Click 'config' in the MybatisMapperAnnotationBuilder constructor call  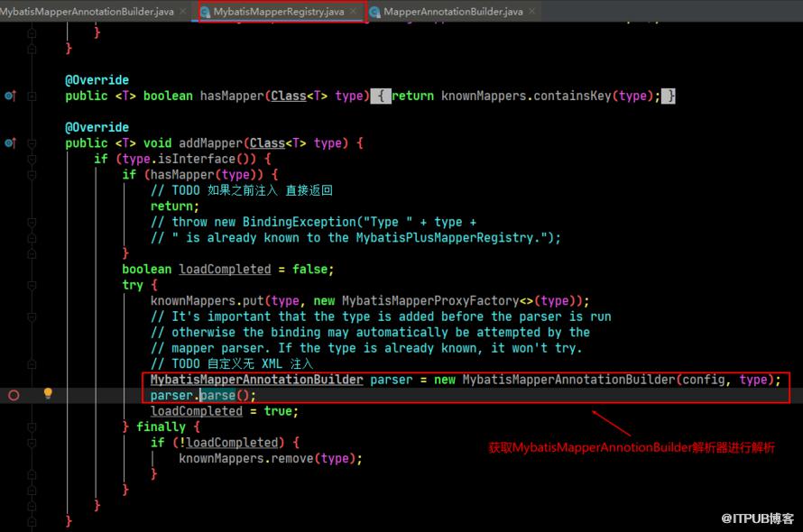[x=703, y=380]
